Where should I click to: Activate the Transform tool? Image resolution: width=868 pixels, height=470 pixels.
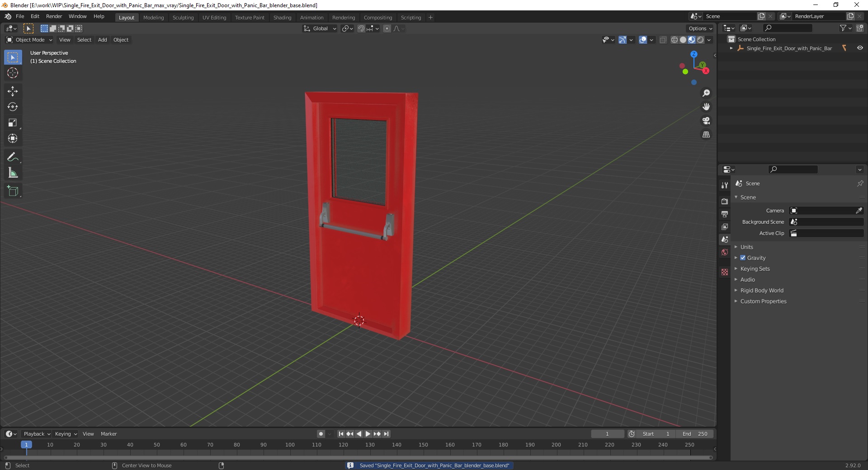click(x=13, y=139)
